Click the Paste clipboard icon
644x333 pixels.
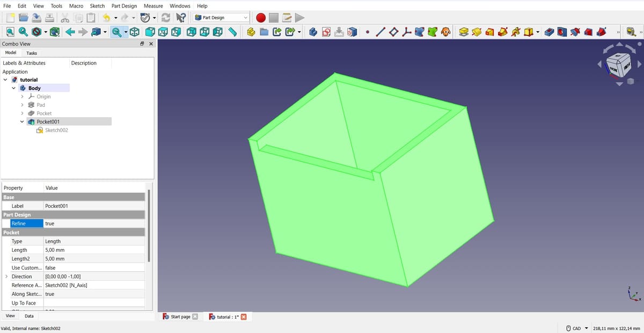point(92,18)
